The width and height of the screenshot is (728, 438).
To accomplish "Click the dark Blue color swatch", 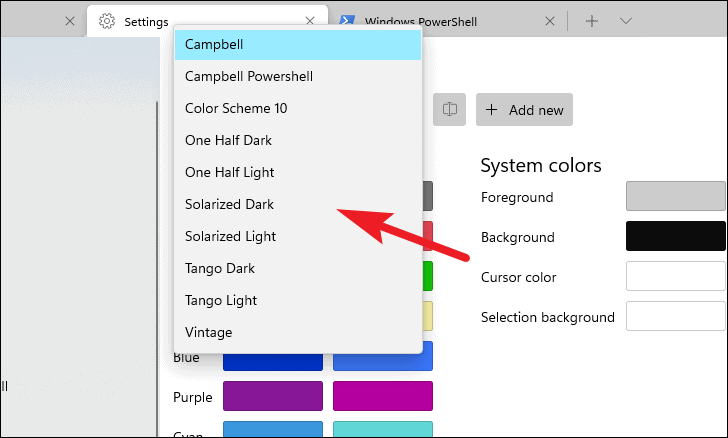I will (273, 362).
